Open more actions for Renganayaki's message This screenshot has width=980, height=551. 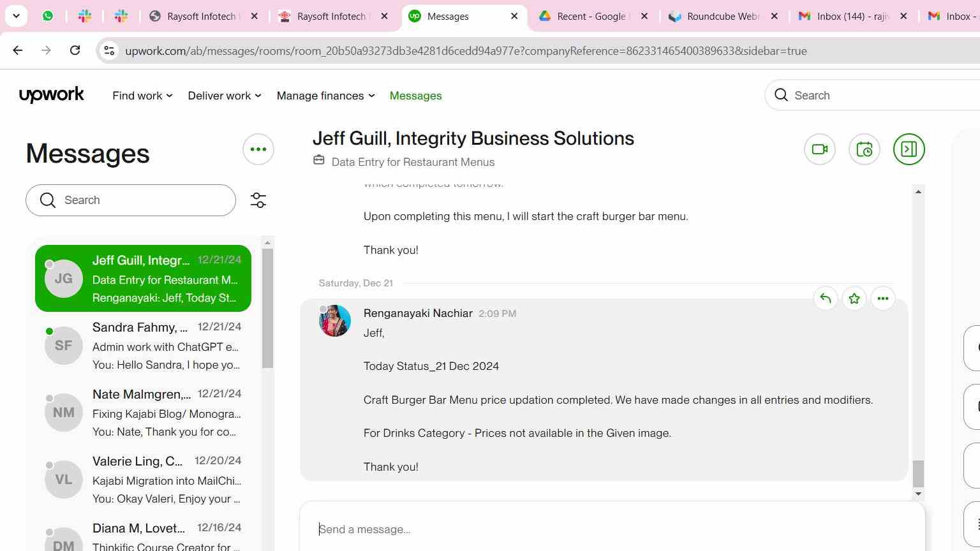point(882,298)
